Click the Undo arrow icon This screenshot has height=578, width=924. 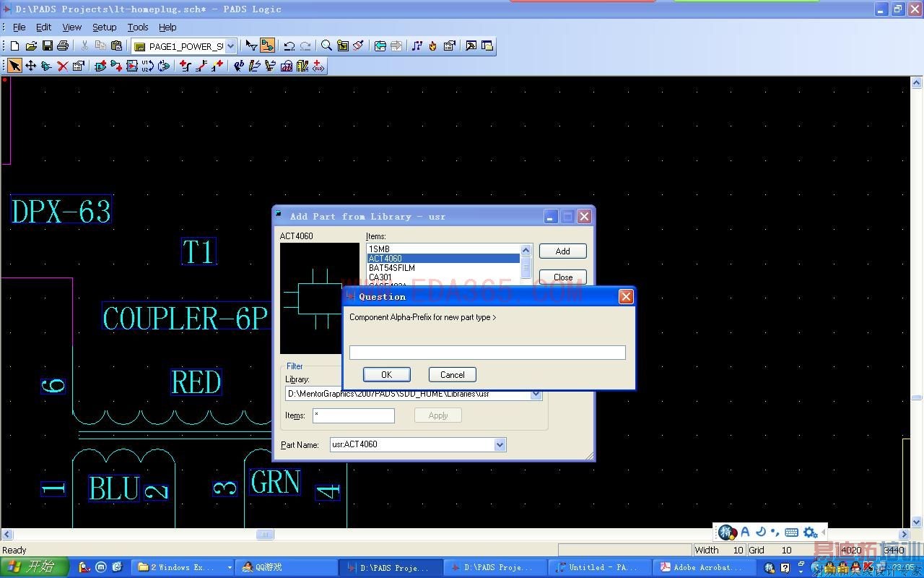coord(289,46)
